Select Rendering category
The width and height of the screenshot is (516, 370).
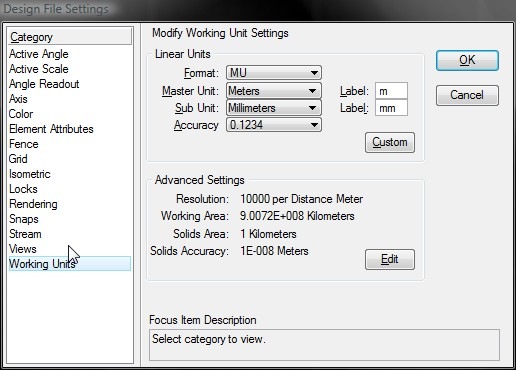[x=33, y=204]
